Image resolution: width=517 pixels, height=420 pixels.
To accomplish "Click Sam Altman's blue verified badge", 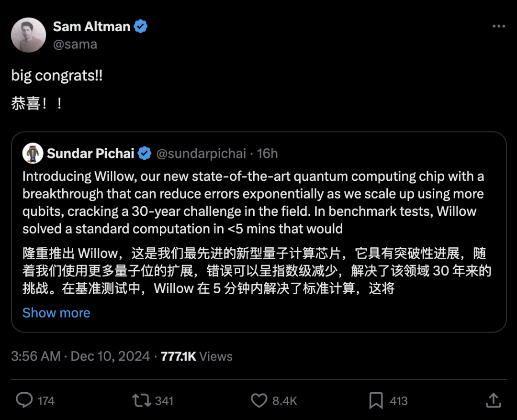I will 139,26.
